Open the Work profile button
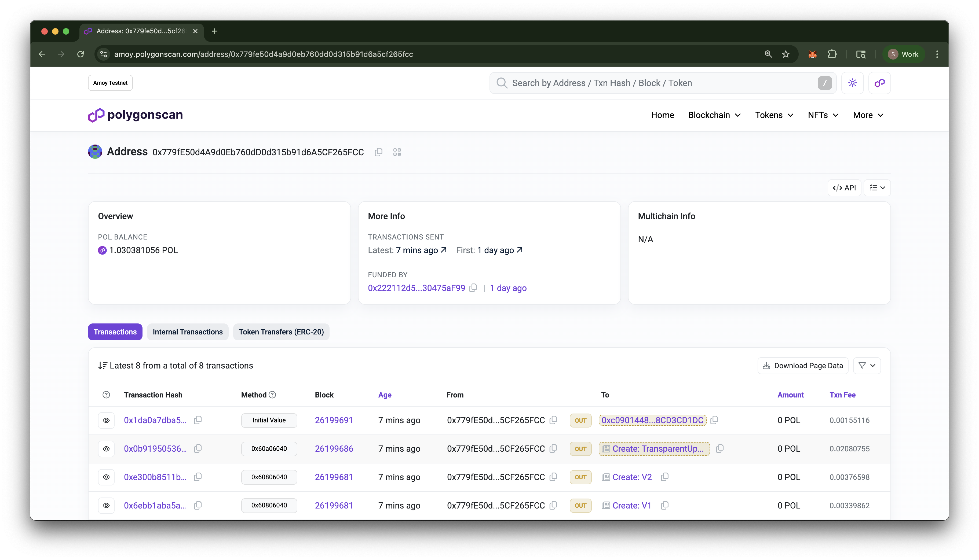The width and height of the screenshot is (979, 560). pyautogui.click(x=903, y=54)
